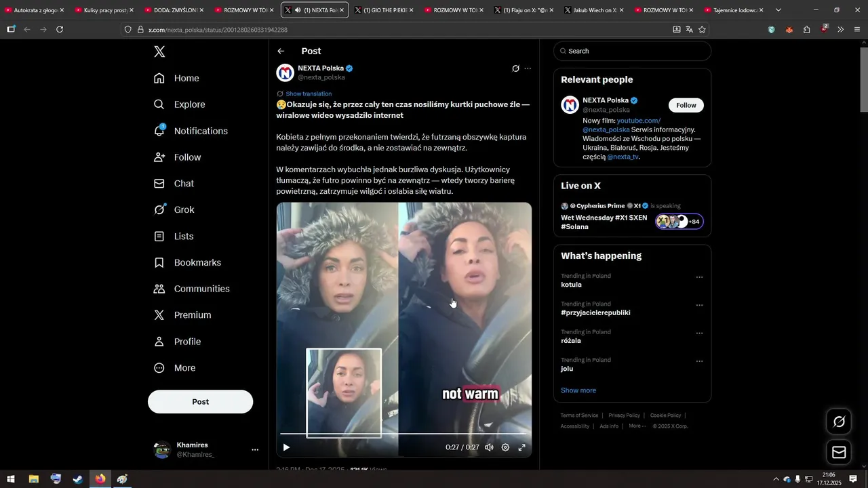Image resolution: width=868 pixels, height=488 pixels.
Task: Open More menu in sidebar
Action: tap(174, 368)
